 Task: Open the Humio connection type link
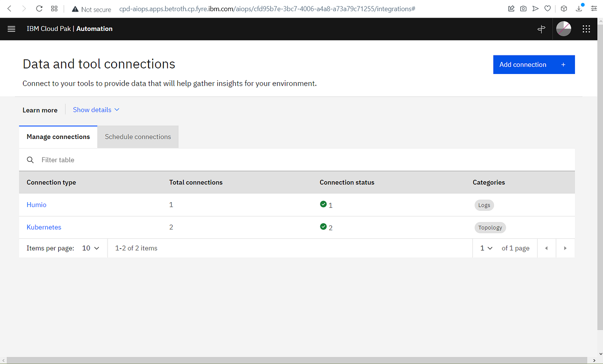[36, 205]
